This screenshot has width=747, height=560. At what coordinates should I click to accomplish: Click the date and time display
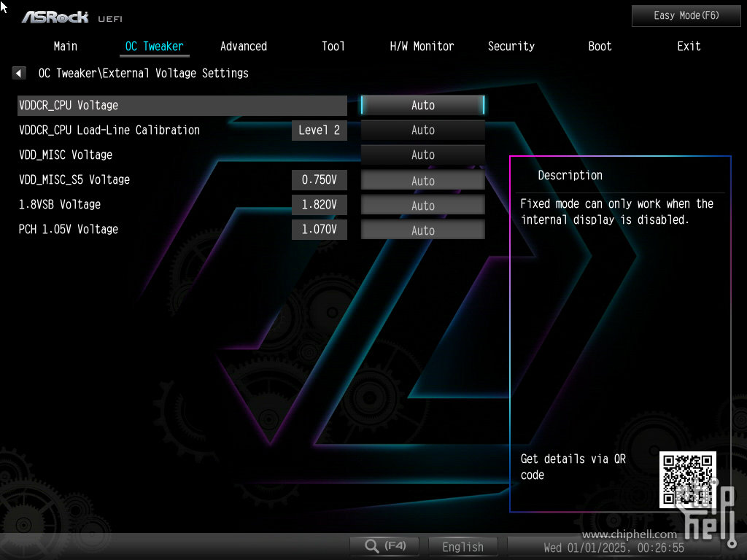point(613,547)
